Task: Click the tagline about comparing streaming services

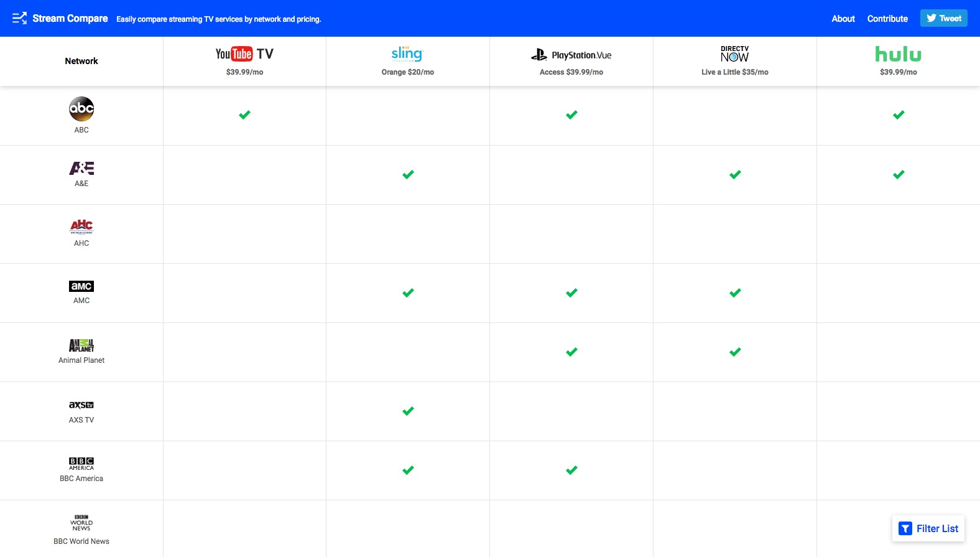Action: tap(219, 19)
